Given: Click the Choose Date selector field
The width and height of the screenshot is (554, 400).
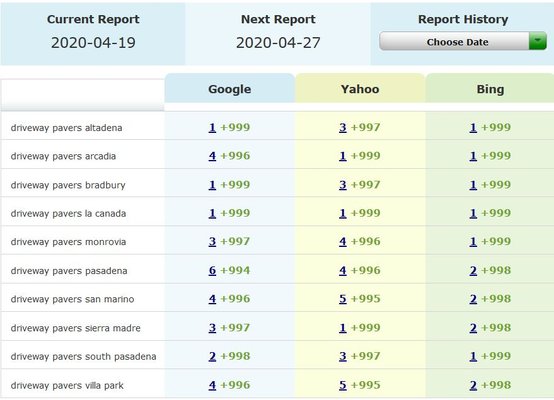Looking at the screenshot, I should (462, 41).
